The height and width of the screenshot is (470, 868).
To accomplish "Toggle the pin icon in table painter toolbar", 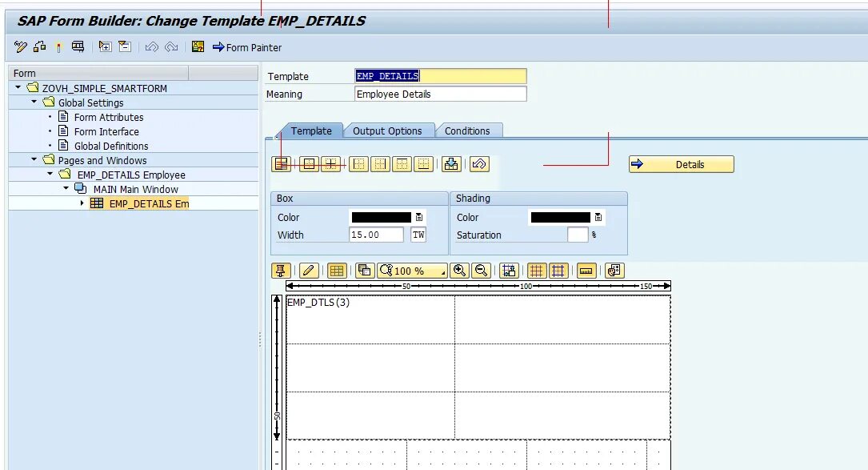I will click(282, 271).
